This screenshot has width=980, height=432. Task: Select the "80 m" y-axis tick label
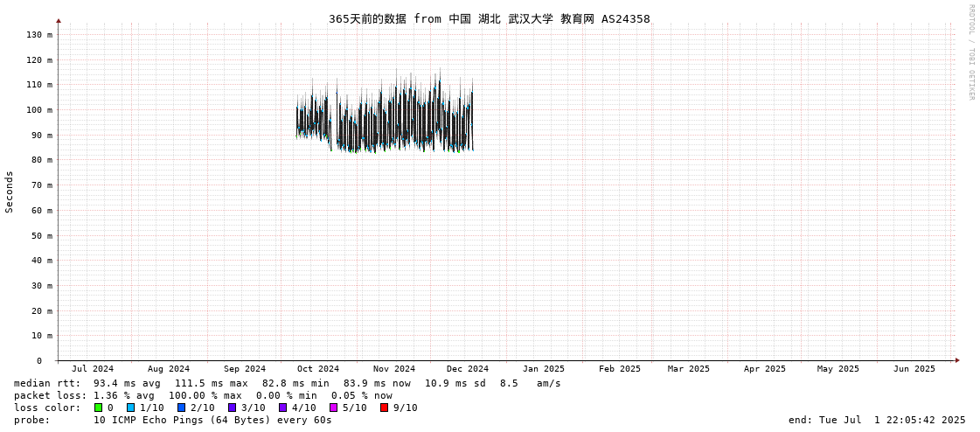point(43,160)
